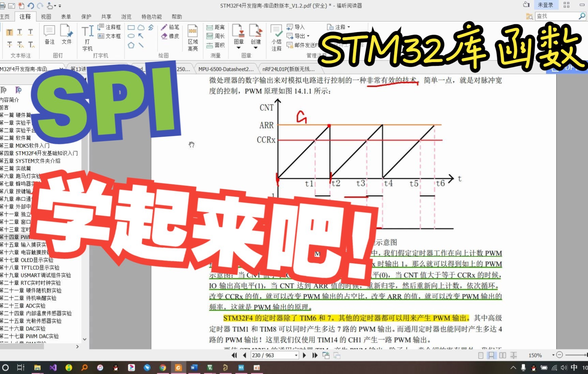The height and width of the screenshot is (374, 588).
Task: Switch to the 视图 ribbon tab
Action: [46, 17]
